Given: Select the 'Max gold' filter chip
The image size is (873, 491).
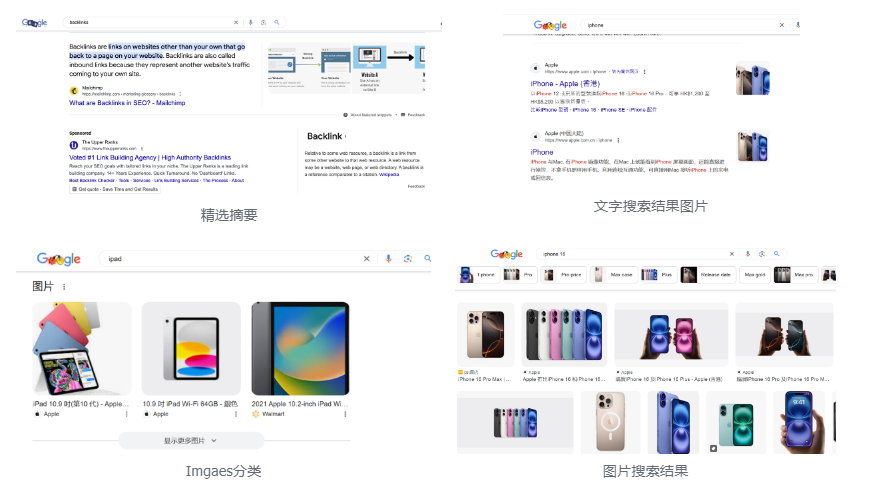Looking at the screenshot, I should click(754, 274).
